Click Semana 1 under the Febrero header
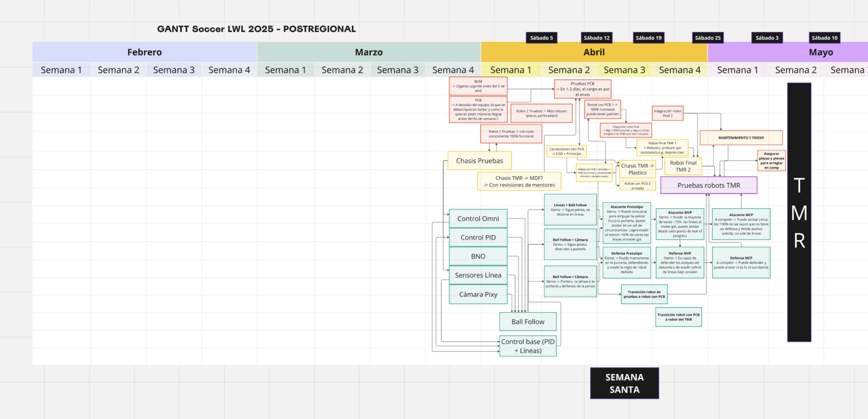Screen dimensions: 868x419 (x=61, y=70)
